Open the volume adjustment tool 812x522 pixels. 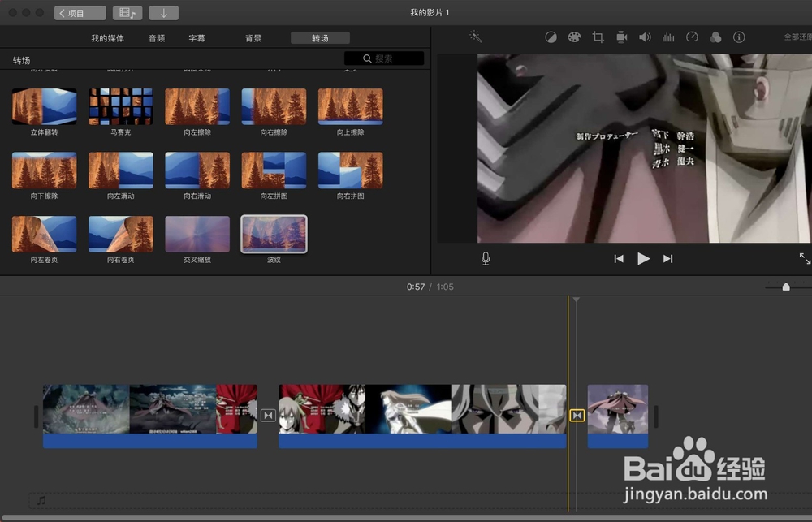645,37
